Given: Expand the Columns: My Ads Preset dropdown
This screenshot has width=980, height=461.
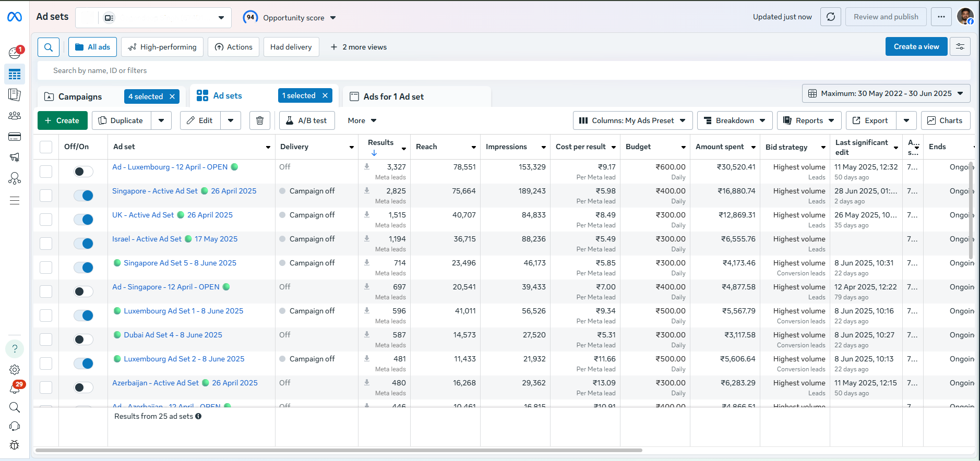Looking at the screenshot, I should pos(632,120).
